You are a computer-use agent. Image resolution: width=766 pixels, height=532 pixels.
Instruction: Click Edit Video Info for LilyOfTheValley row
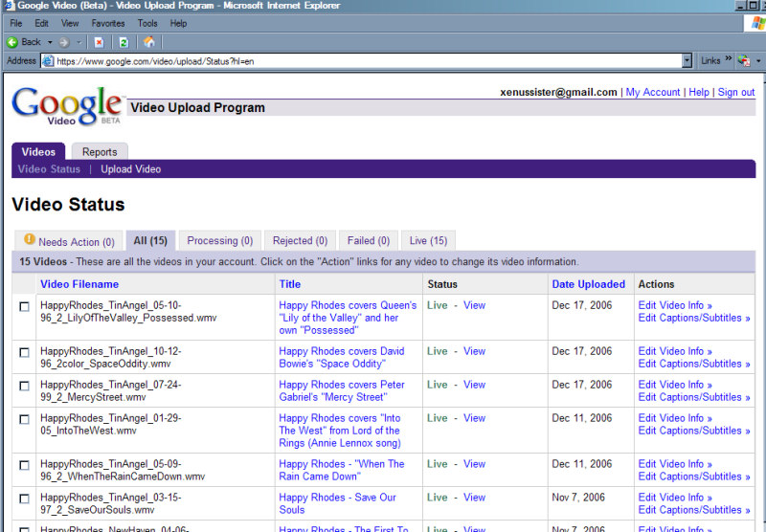tap(675, 305)
